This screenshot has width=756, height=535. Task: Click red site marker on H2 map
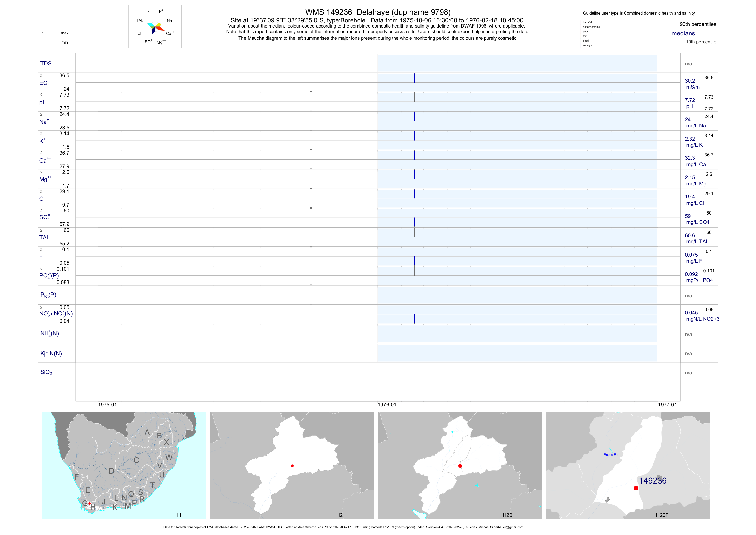point(292,466)
